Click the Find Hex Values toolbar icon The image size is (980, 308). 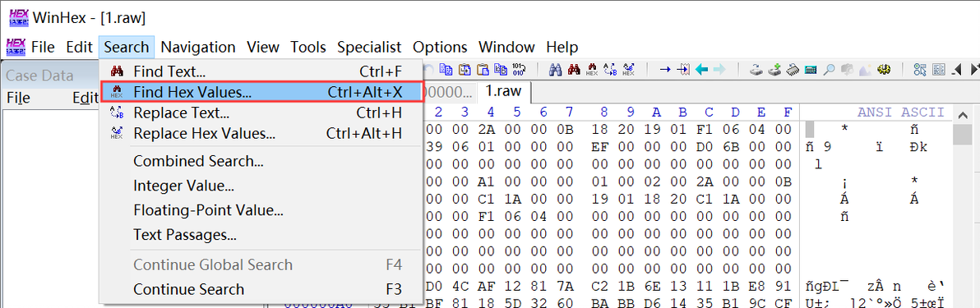592,69
